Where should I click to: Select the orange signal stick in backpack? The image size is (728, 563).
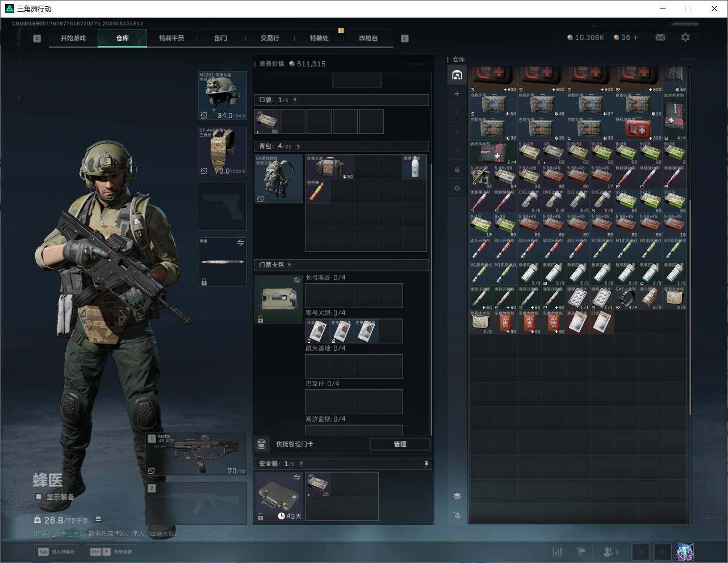[318, 191]
